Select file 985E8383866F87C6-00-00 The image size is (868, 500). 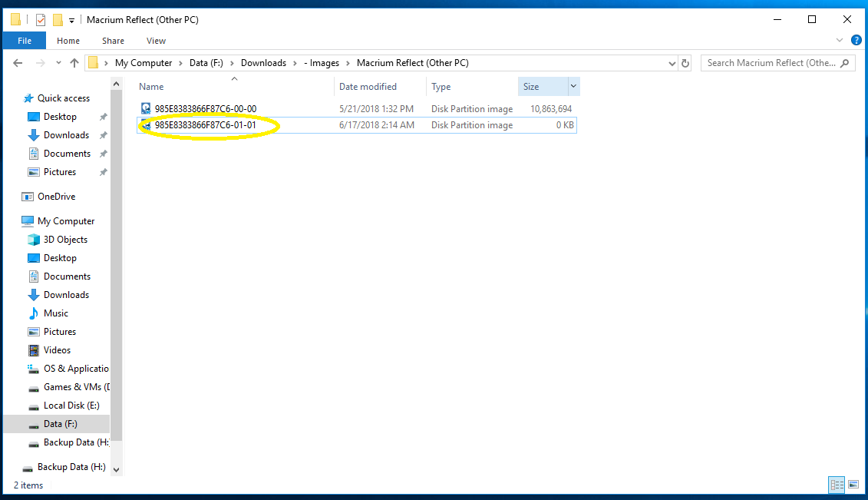click(206, 108)
